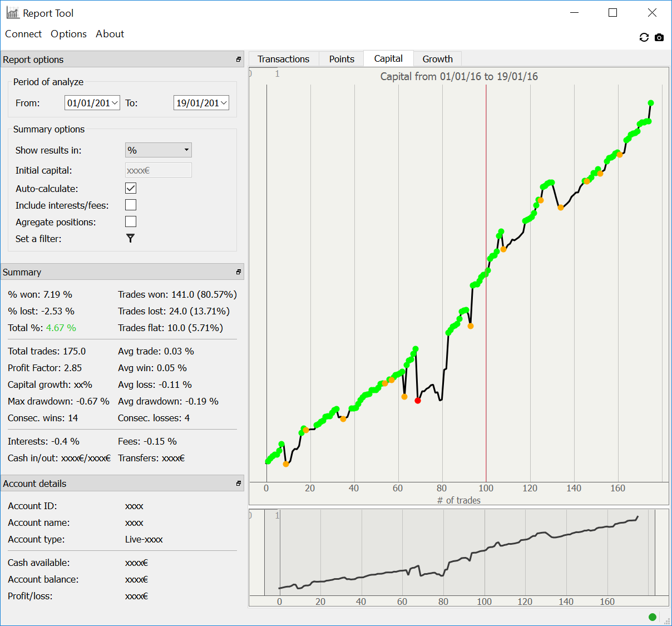The width and height of the screenshot is (672, 626).
Task: Click the % won: 7.19 % text
Action: (x=40, y=294)
